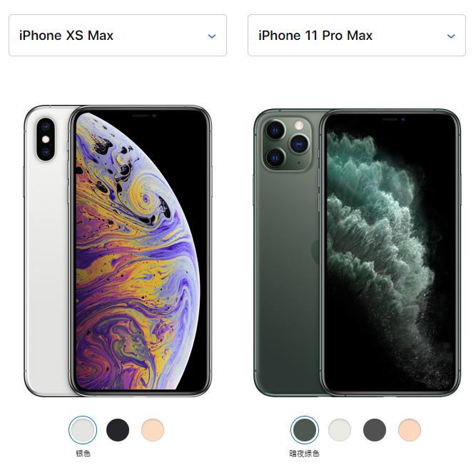Choose the space gray swatch for iPhone XS Max

(x=118, y=430)
